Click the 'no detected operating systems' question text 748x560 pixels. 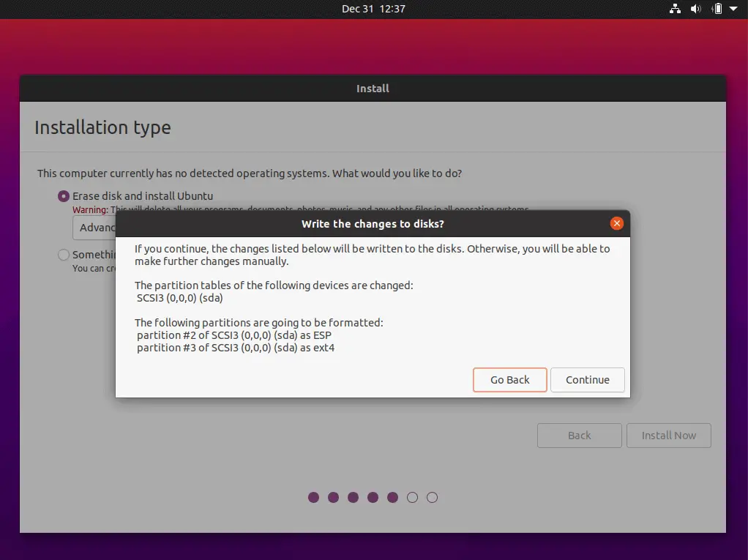[x=250, y=173]
